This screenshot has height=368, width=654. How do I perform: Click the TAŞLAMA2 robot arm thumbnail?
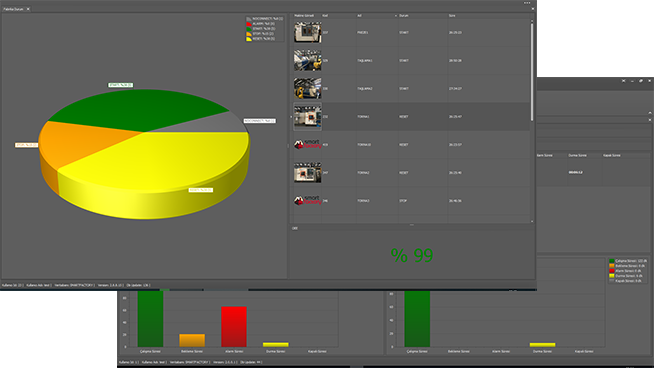pos(307,88)
